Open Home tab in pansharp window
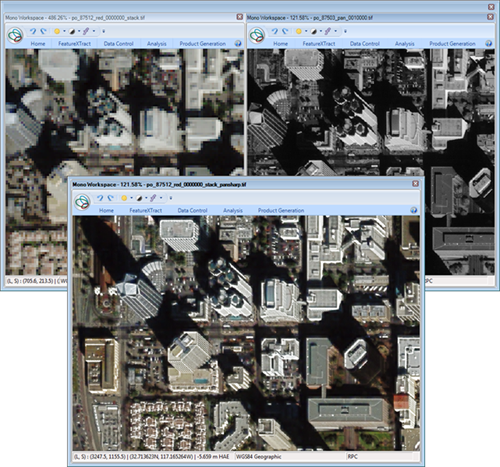The image size is (500, 467). [x=106, y=210]
